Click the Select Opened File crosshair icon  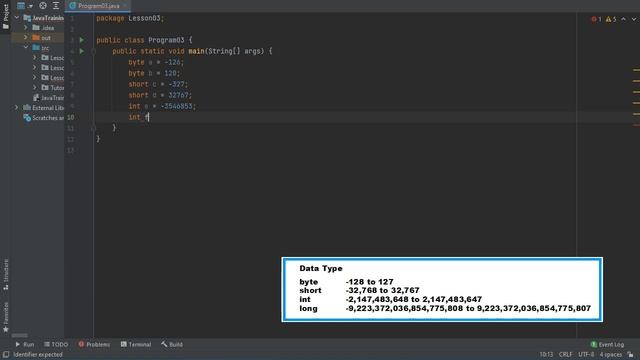(x=42, y=6)
